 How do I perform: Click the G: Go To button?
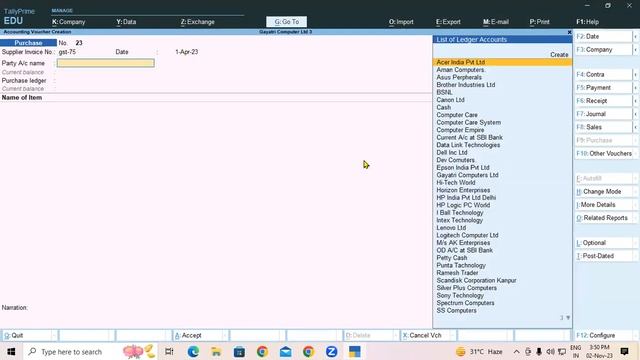coord(287,22)
